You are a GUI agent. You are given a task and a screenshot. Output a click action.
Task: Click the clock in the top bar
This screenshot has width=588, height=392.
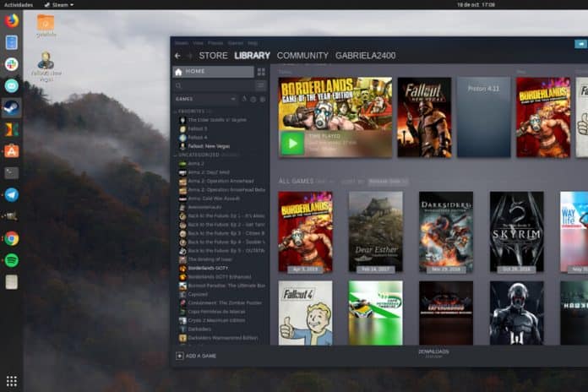476,5
